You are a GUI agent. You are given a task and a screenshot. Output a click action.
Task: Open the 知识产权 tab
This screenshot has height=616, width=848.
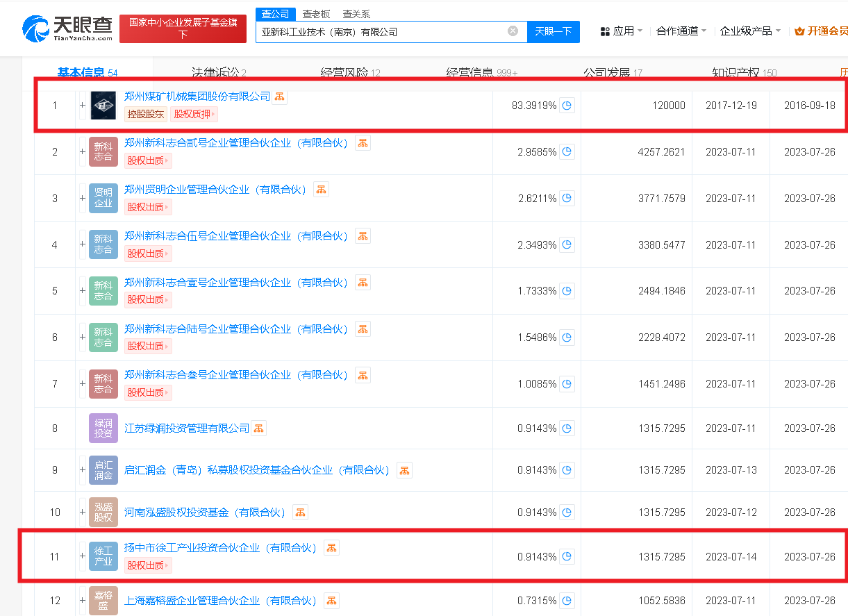click(x=744, y=72)
